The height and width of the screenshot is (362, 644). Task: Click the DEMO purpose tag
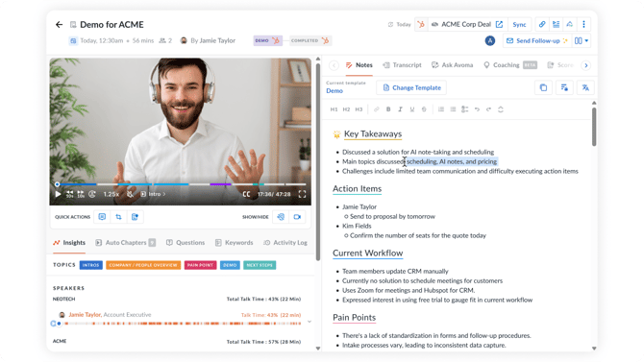click(x=267, y=40)
